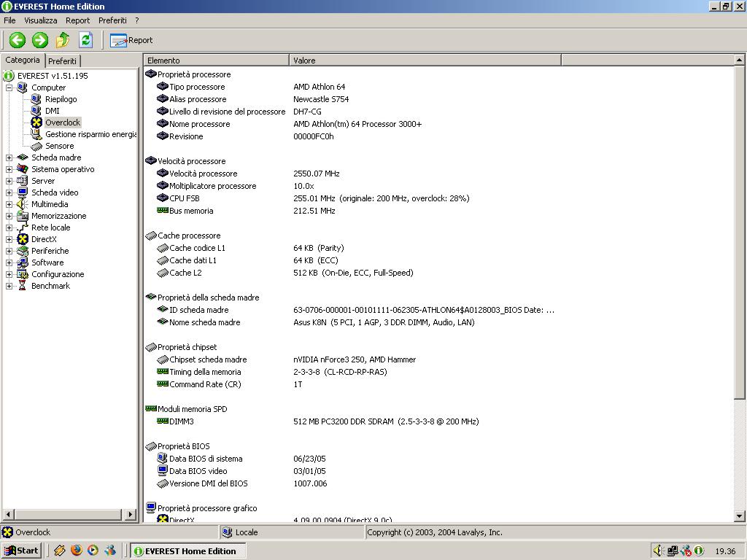Click the Memorizzazione drive icon

[23, 216]
